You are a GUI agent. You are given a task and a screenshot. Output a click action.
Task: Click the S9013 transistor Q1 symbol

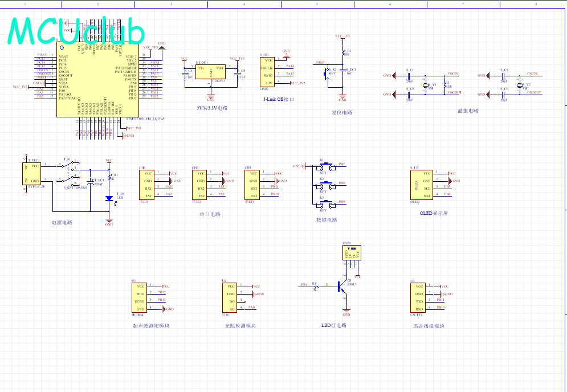pos(344,288)
